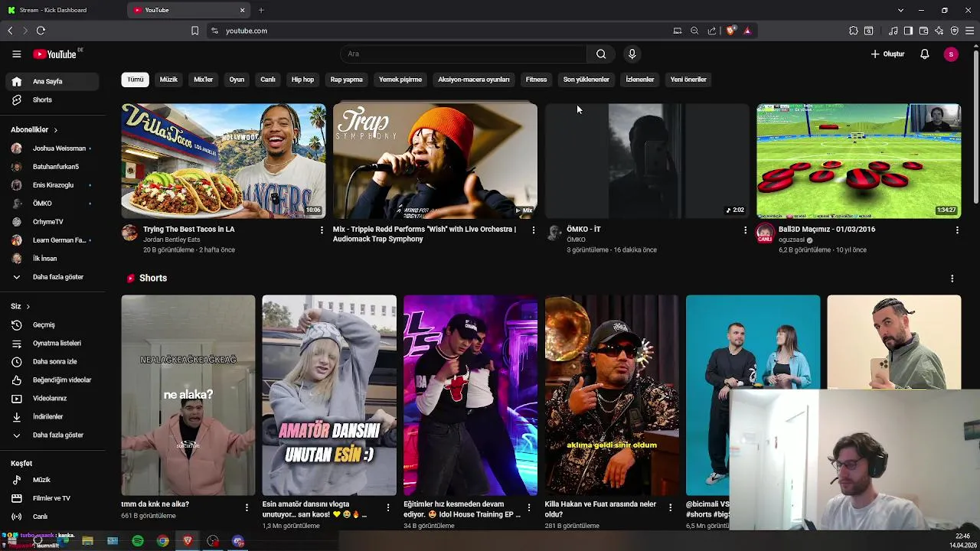Open Daha sonra izle list
980x551 pixels.
tap(51, 361)
